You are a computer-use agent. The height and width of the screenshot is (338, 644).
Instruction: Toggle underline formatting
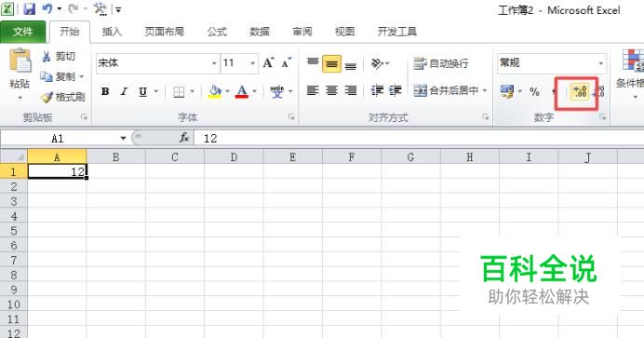point(142,91)
